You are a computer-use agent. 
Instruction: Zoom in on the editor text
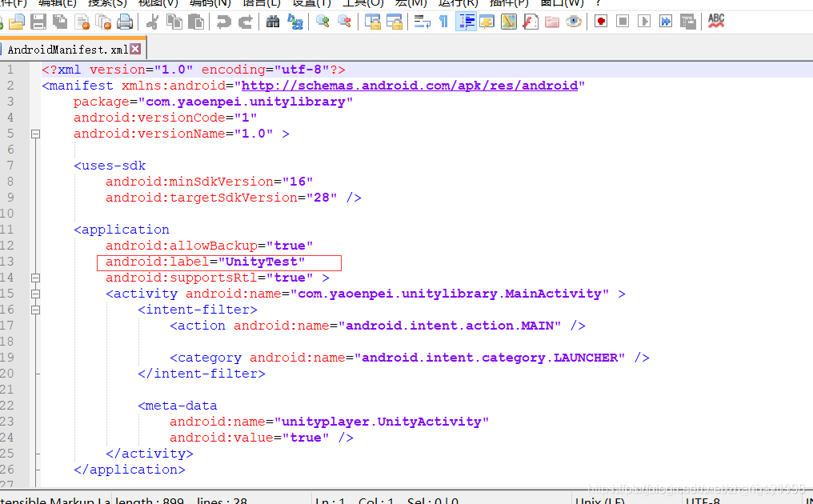[322, 22]
